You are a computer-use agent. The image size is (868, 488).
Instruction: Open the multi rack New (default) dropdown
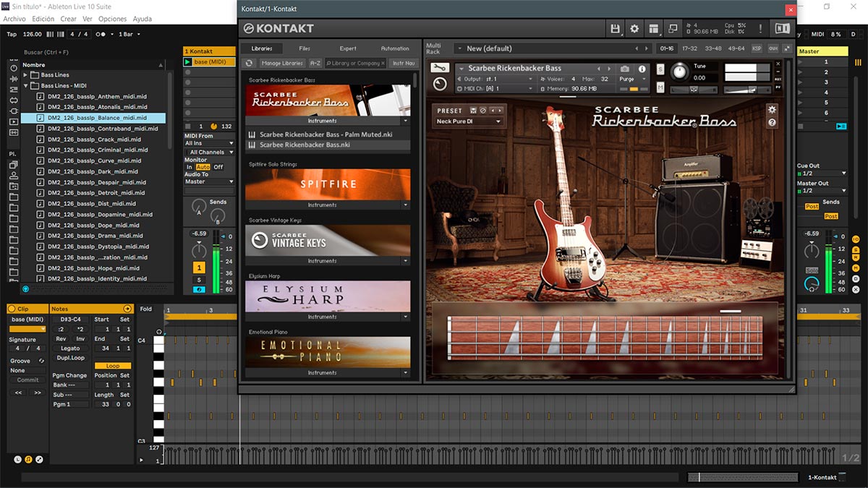(x=553, y=48)
